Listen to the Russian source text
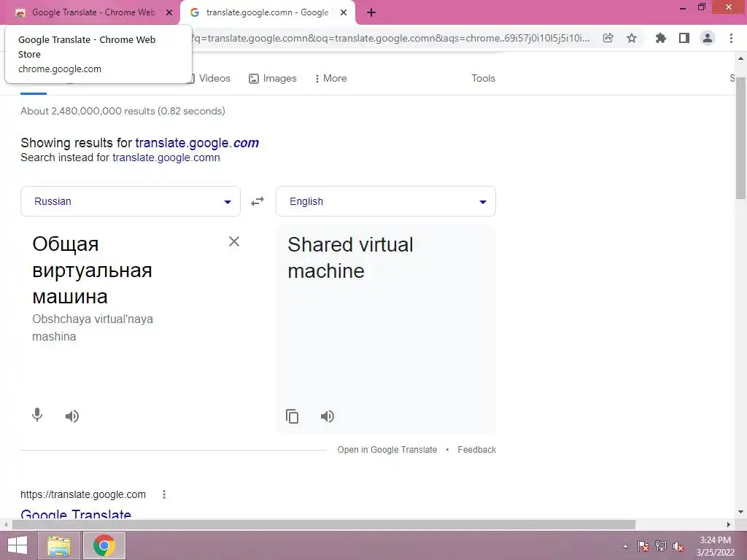This screenshot has width=747, height=560. pyautogui.click(x=72, y=416)
